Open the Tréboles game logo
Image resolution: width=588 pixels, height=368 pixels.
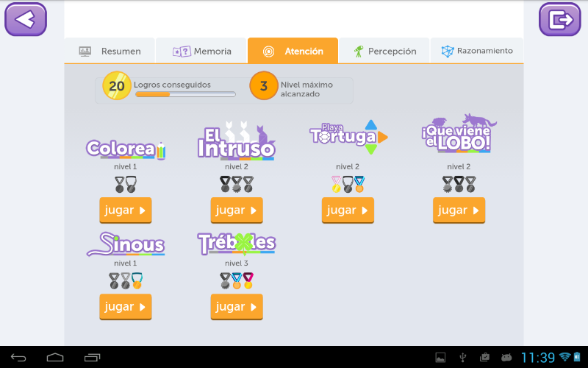(237, 244)
